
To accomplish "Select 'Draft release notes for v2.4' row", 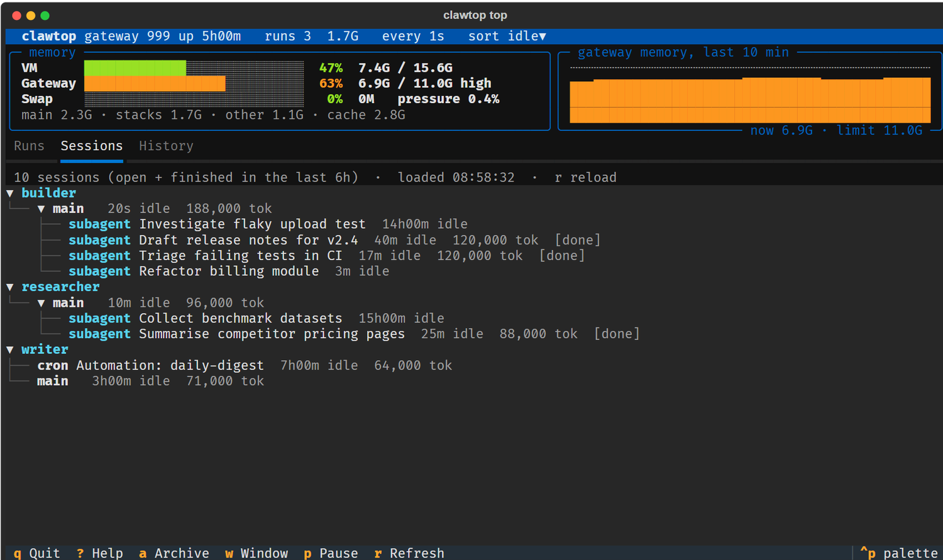I will click(334, 240).
